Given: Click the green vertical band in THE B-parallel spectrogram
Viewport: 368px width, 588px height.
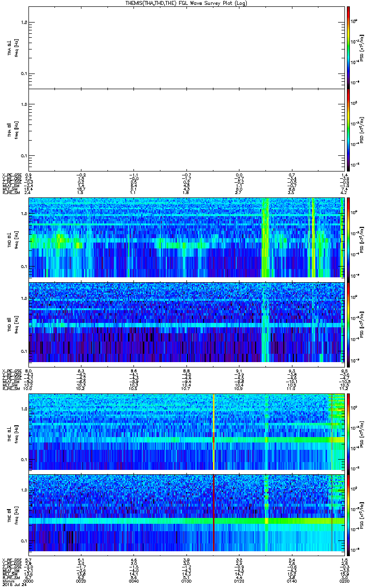Looking at the screenshot, I should point(267,514).
